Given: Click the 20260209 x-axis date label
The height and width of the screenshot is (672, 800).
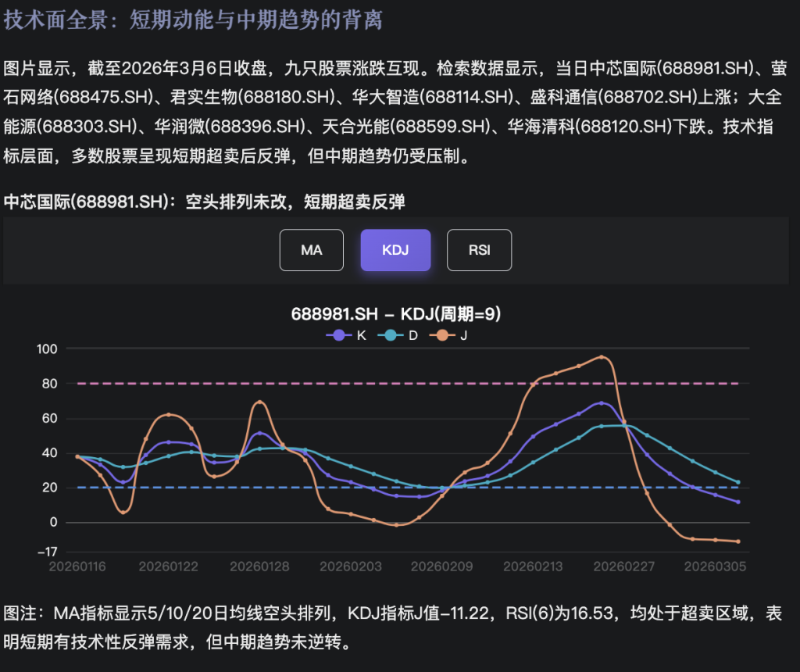Looking at the screenshot, I should click(441, 567).
